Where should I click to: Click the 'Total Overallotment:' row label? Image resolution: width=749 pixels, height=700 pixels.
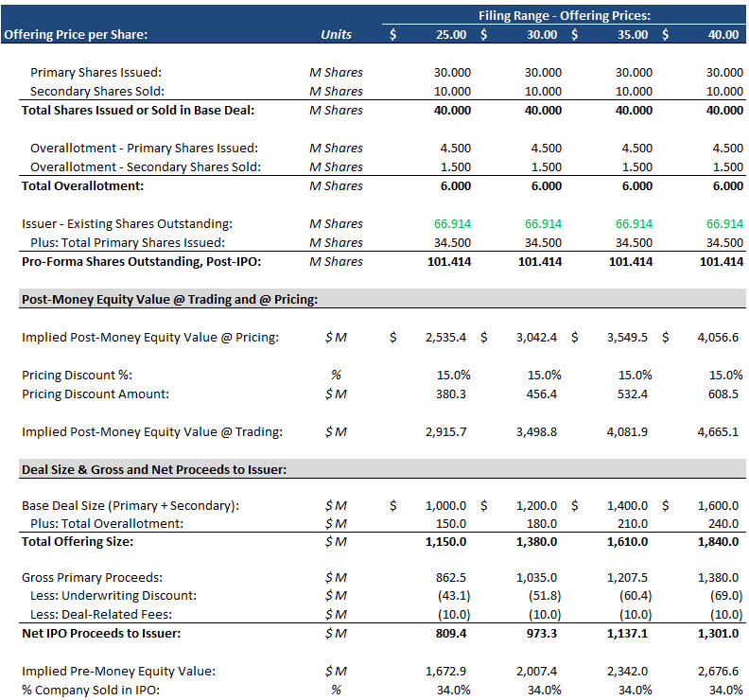(82, 185)
